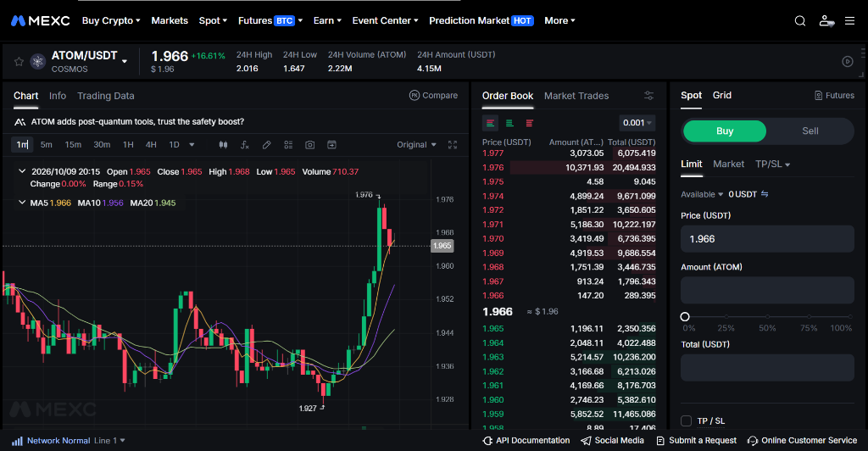Screen dimensions: 868x451
Task: Click the Compare PK icon
Action: coord(414,95)
